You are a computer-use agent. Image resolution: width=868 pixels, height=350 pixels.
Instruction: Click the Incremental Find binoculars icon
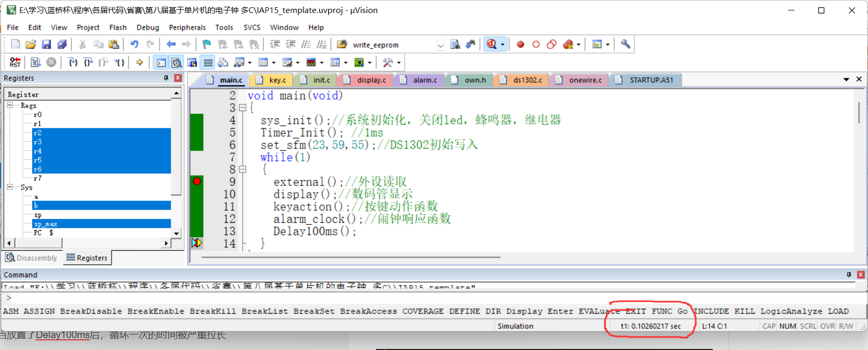(471, 45)
